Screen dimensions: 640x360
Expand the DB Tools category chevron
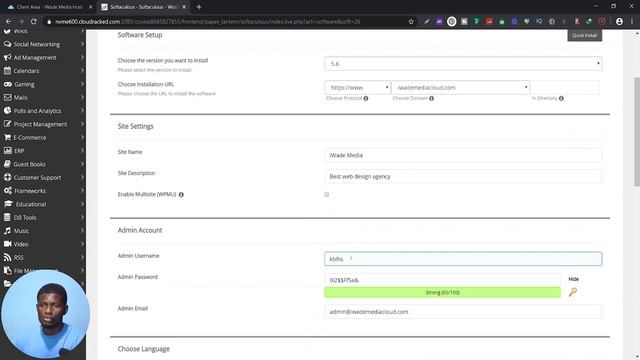point(82,218)
